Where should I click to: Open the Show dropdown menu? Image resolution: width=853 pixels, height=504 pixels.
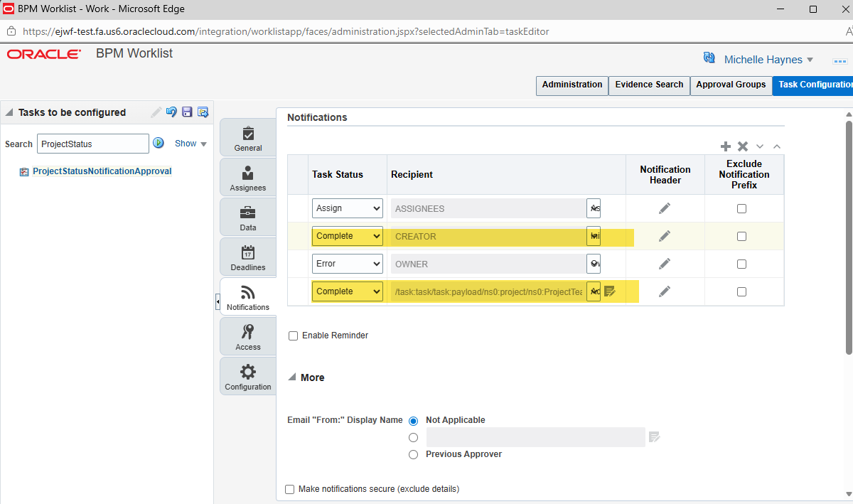tap(191, 144)
